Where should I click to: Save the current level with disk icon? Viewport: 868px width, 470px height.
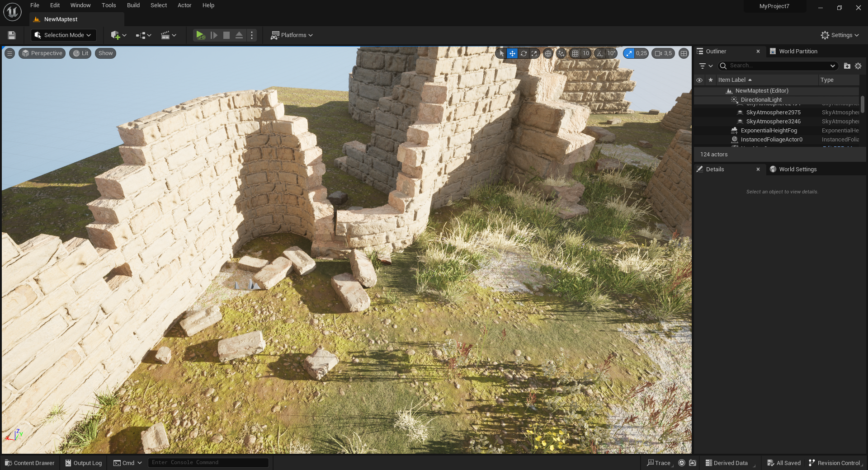[x=12, y=35]
